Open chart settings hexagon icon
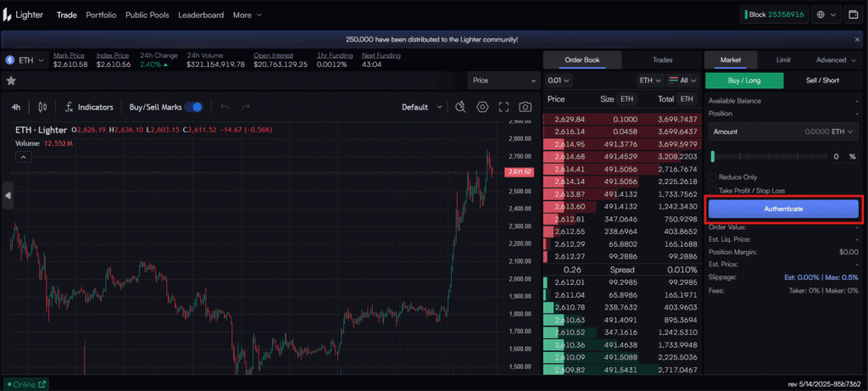The width and height of the screenshot is (868, 391). coord(482,107)
